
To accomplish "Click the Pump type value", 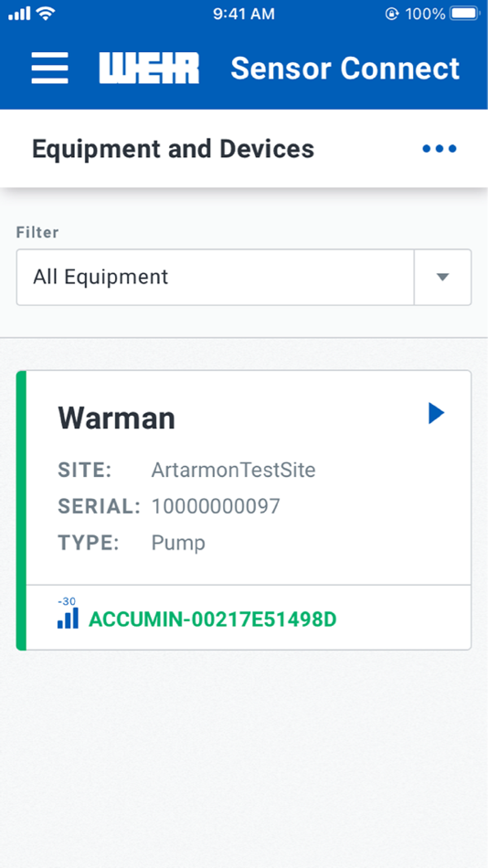I will click(178, 544).
